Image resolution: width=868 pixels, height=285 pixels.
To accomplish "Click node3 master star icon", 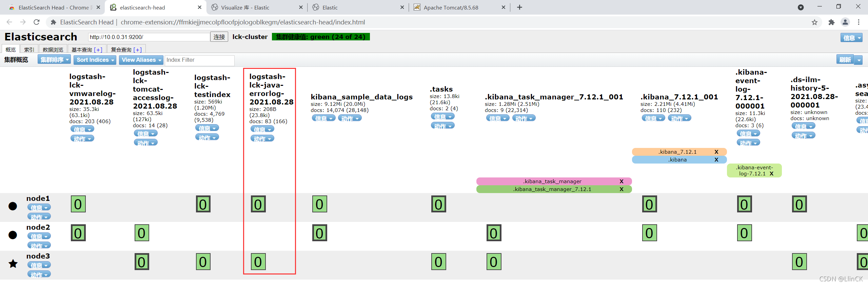I will pyautogui.click(x=13, y=264).
